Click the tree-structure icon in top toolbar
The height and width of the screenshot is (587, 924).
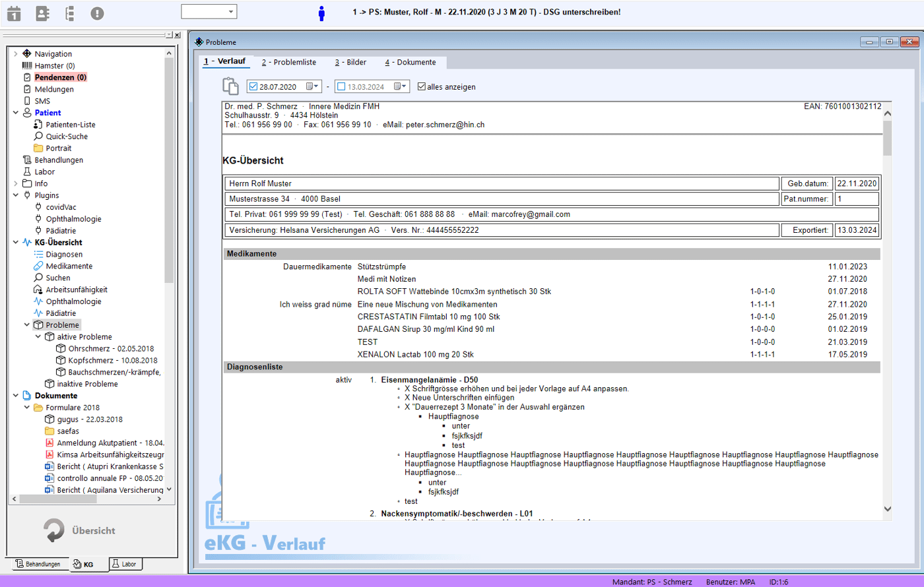click(70, 13)
